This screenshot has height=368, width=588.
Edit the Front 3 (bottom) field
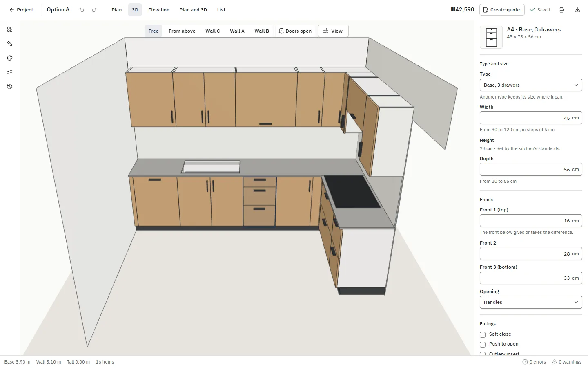pos(531,278)
